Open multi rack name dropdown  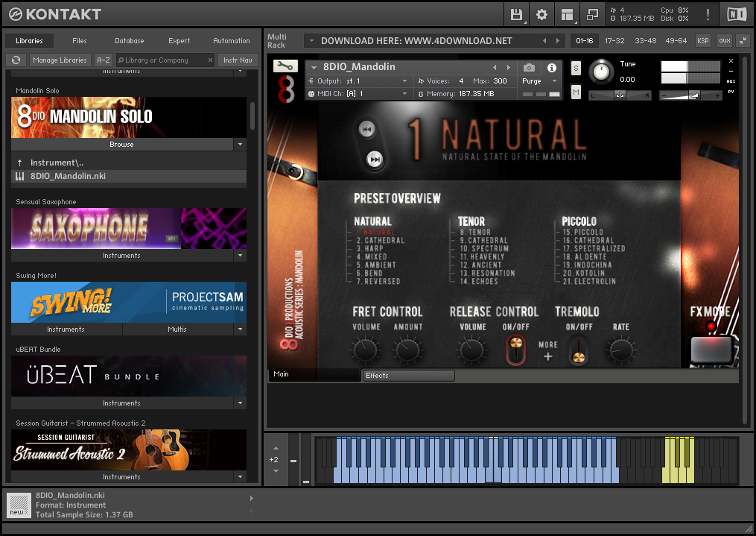[311, 41]
